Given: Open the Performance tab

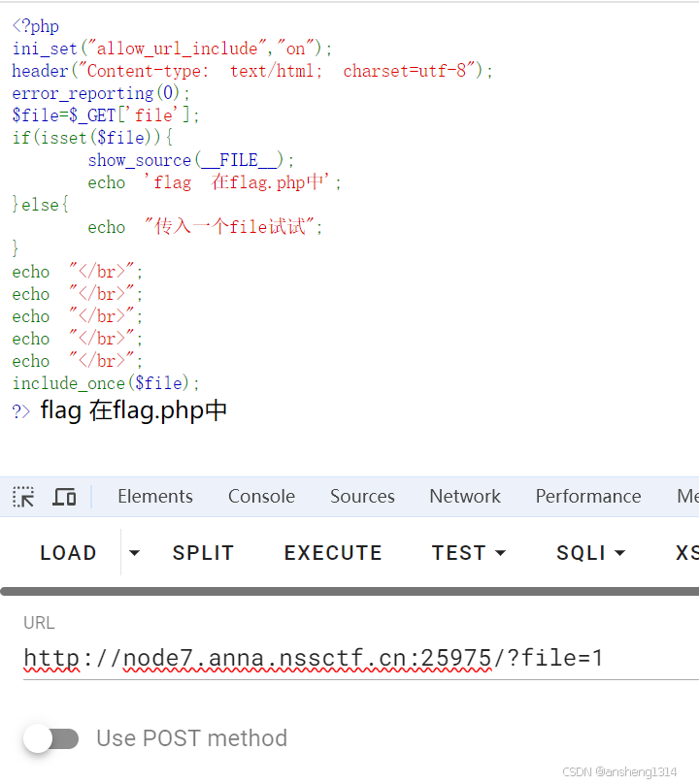Looking at the screenshot, I should 588,497.
